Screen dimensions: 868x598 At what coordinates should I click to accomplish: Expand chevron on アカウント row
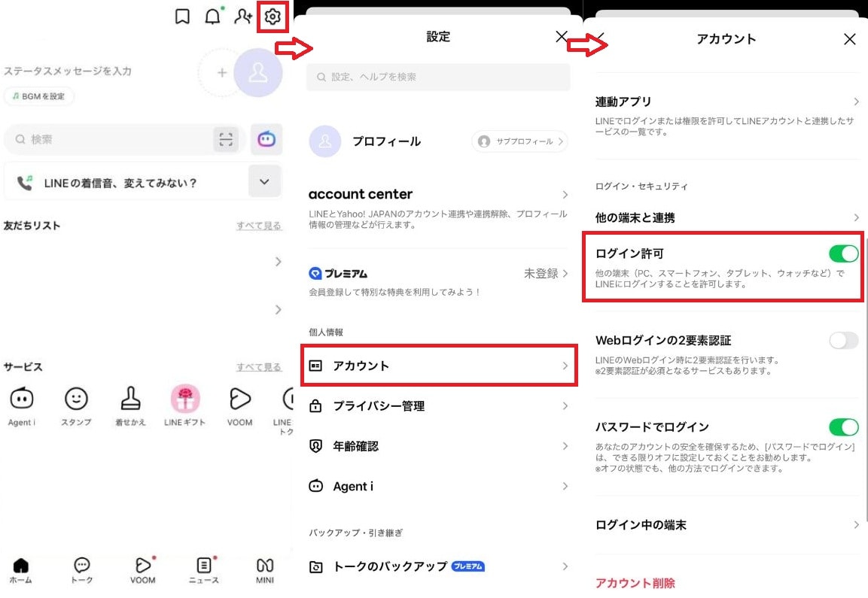565,366
